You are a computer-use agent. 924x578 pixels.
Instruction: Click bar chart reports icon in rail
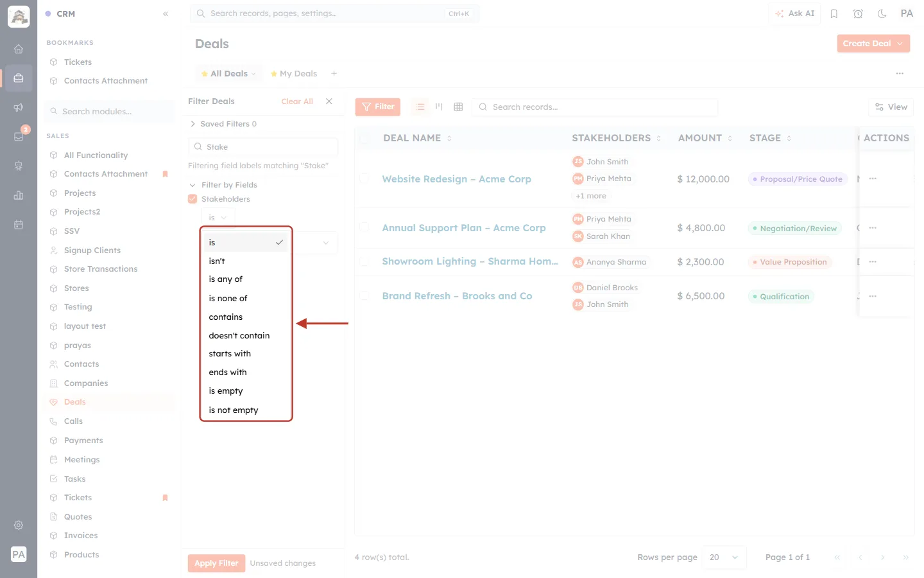coord(19,195)
